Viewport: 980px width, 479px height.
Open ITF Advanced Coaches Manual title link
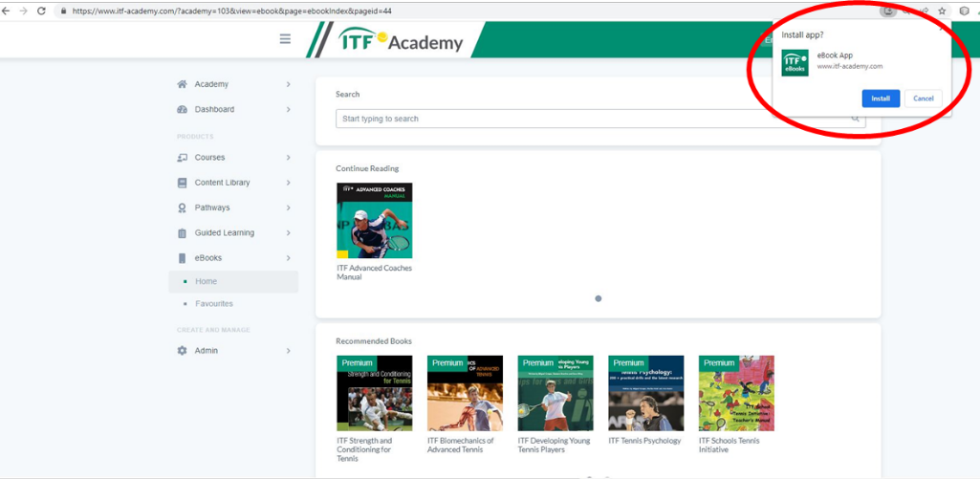coord(374,272)
